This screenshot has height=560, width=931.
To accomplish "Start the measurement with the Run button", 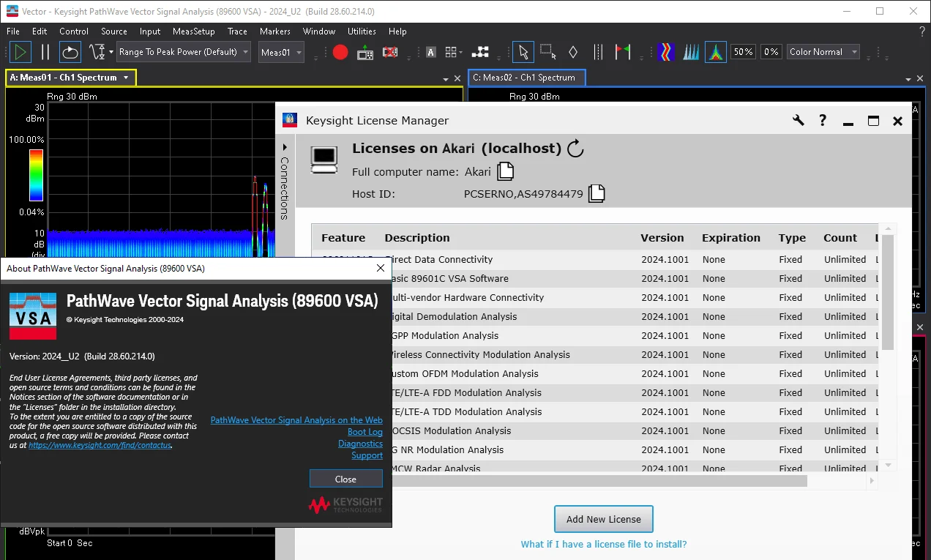I will tap(20, 52).
